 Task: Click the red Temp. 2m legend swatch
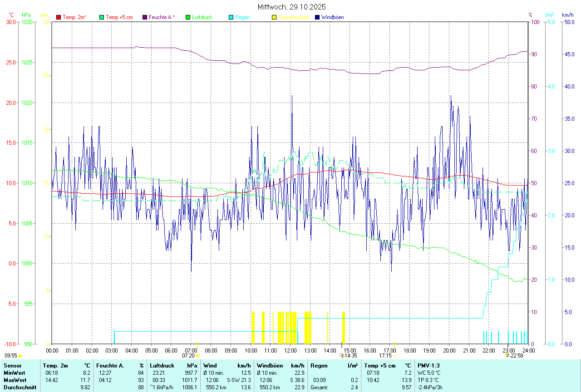[x=59, y=17]
